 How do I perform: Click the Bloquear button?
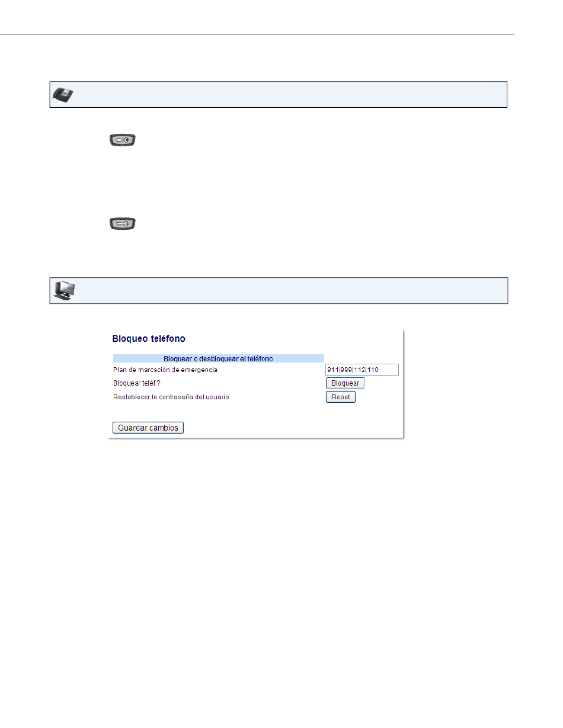click(x=345, y=383)
